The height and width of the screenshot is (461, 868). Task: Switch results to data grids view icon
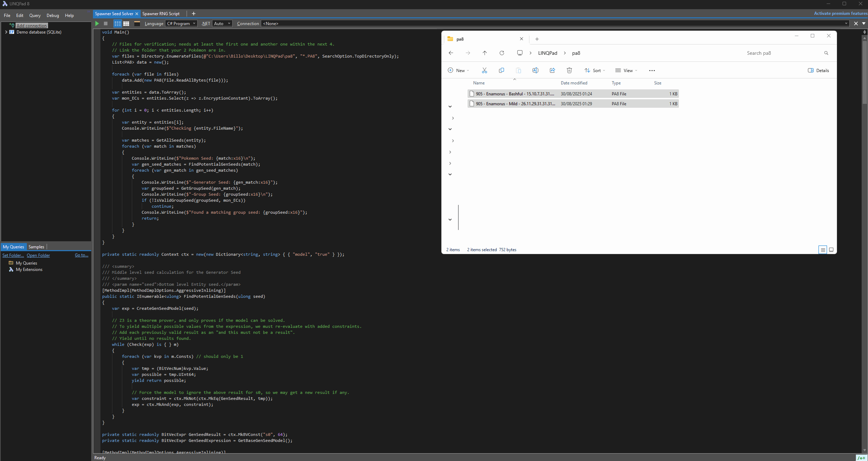pyautogui.click(x=126, y=24)
